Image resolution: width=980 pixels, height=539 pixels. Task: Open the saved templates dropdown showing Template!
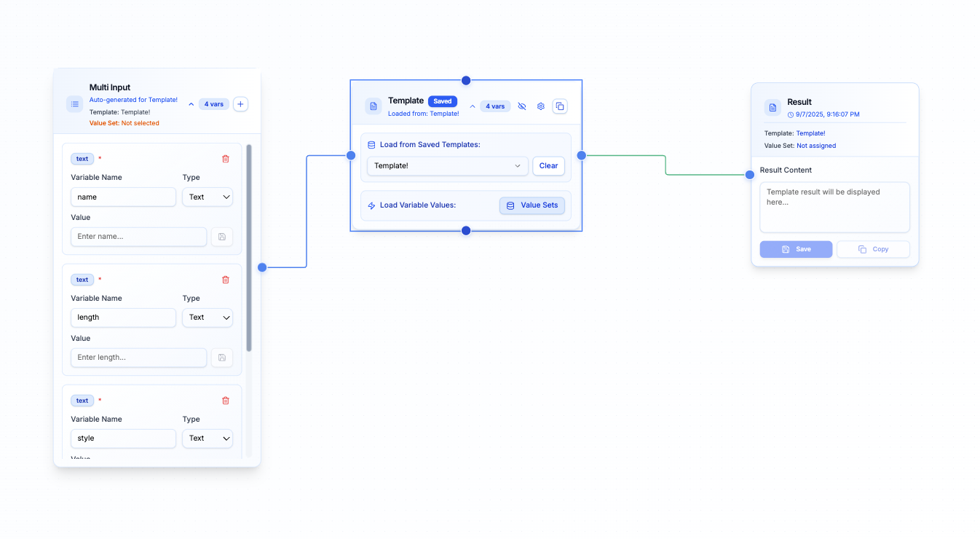pyautogui.click(x=447, y=166)
